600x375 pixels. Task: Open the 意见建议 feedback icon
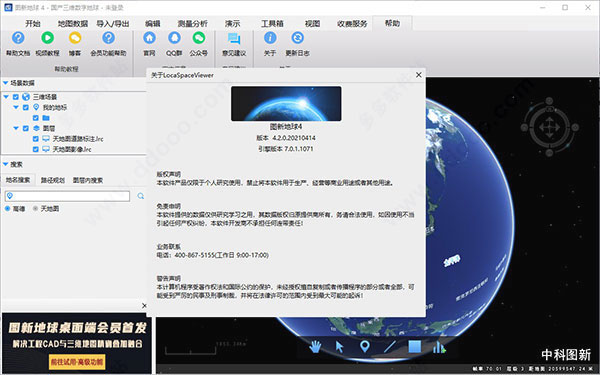coord(234,39)
